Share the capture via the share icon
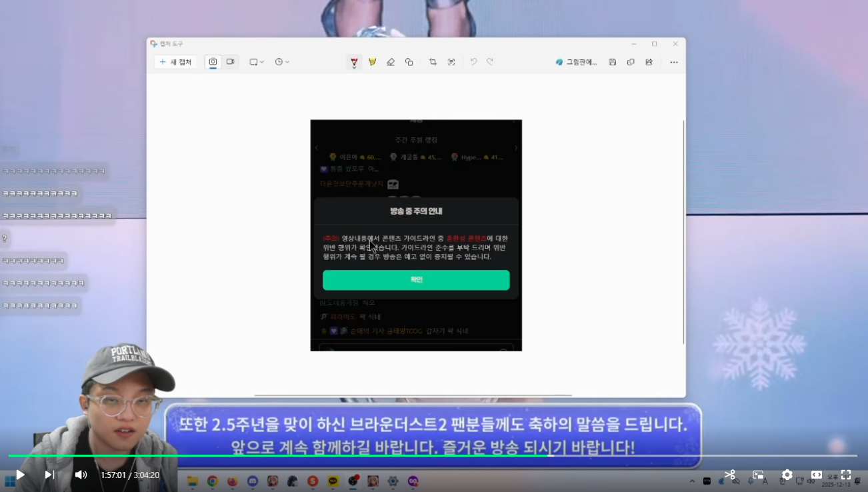Screen dimensions: 868x492 tap(649, 62)
